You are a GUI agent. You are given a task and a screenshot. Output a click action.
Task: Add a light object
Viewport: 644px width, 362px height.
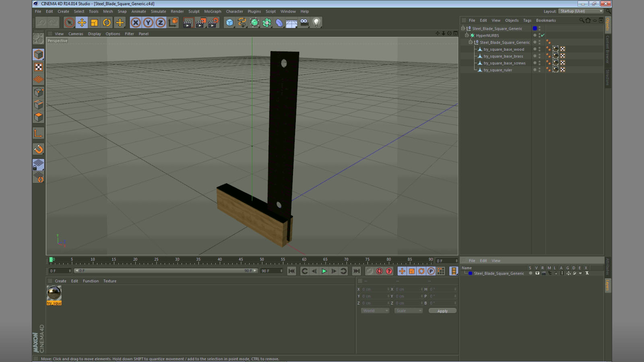316,23
